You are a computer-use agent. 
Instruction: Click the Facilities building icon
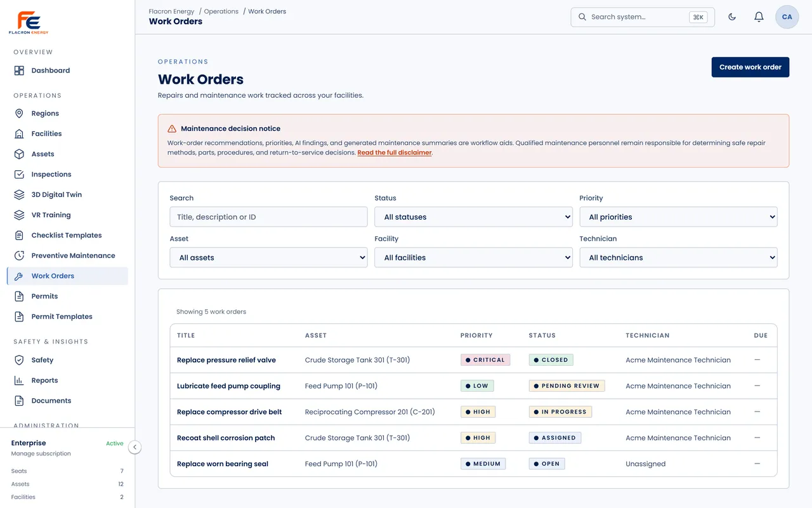click(x=19, y=134)
